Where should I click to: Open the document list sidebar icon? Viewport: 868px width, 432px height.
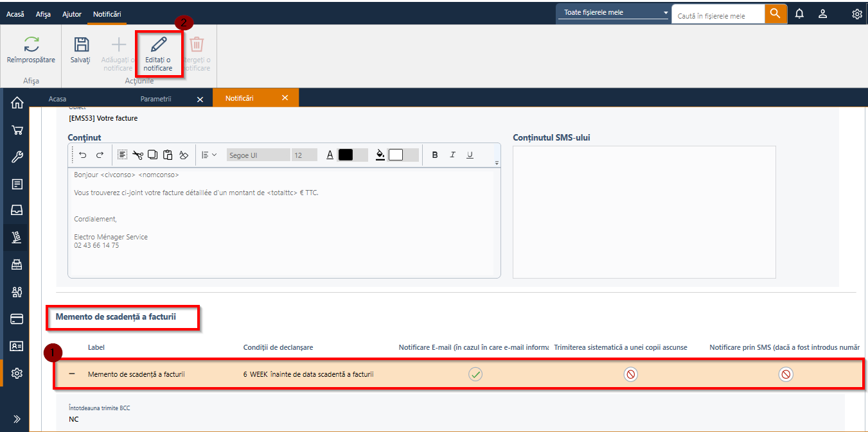coord(17,184)
